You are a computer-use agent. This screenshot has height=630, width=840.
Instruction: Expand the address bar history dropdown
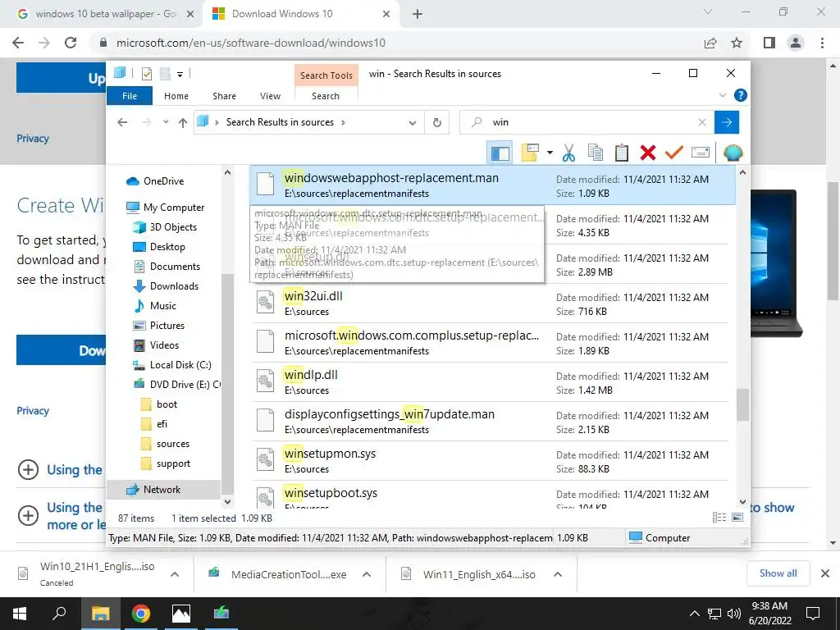point(412,123)
